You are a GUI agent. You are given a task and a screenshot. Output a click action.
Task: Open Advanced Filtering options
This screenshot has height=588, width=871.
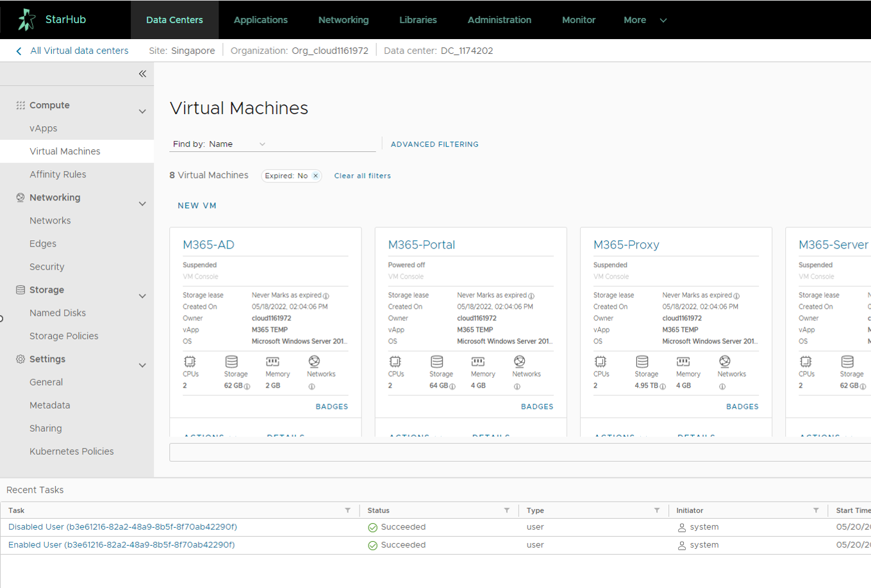click(434, 144)
